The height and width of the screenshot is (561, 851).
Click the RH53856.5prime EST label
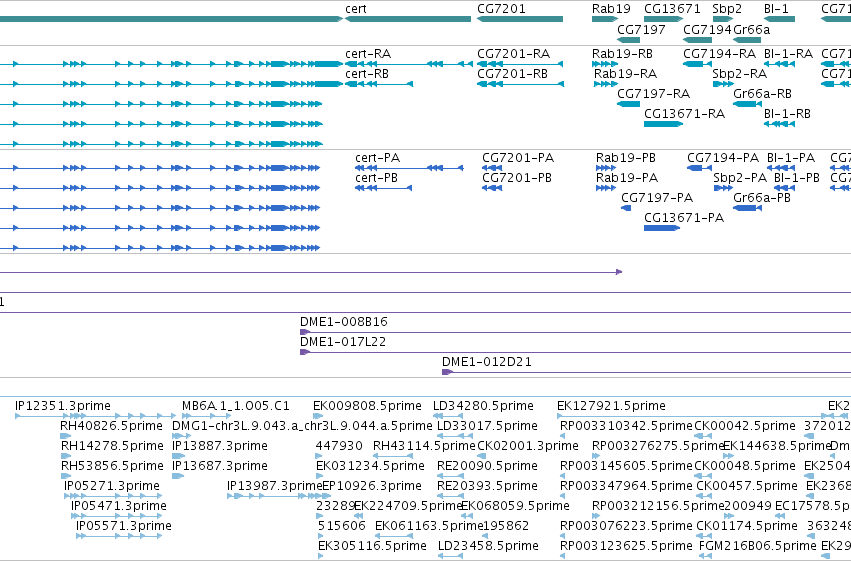pos(112,466)
